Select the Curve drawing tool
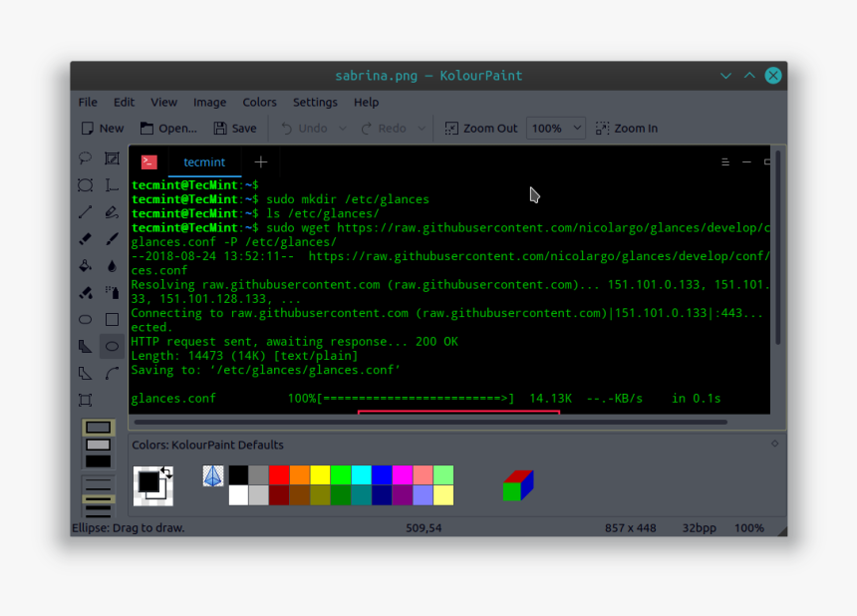 (x=112, y=373)
